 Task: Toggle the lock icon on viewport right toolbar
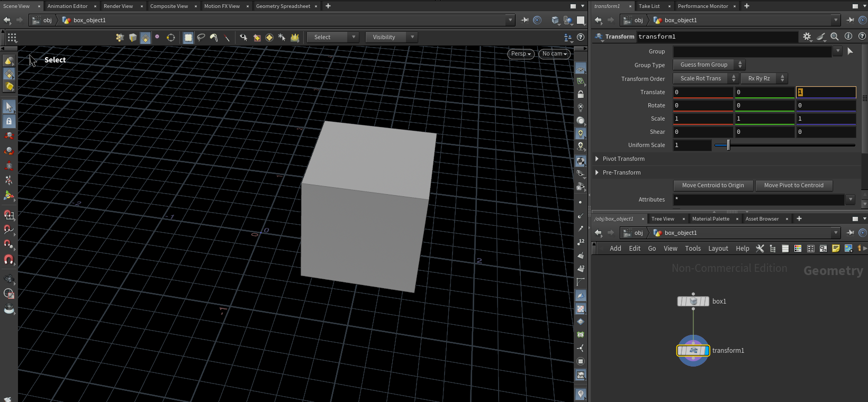click(581, 94)
